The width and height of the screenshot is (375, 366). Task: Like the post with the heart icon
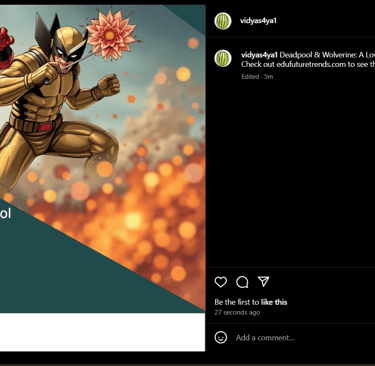pos(221,282)
